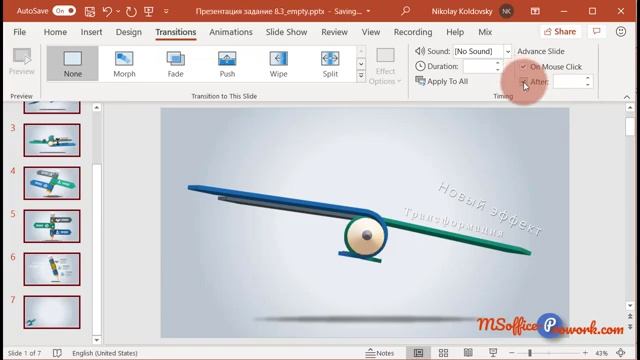Select slide 3 thumbnail
The width and height of the screenshot is (640, 360).
[x=52, y=140]
